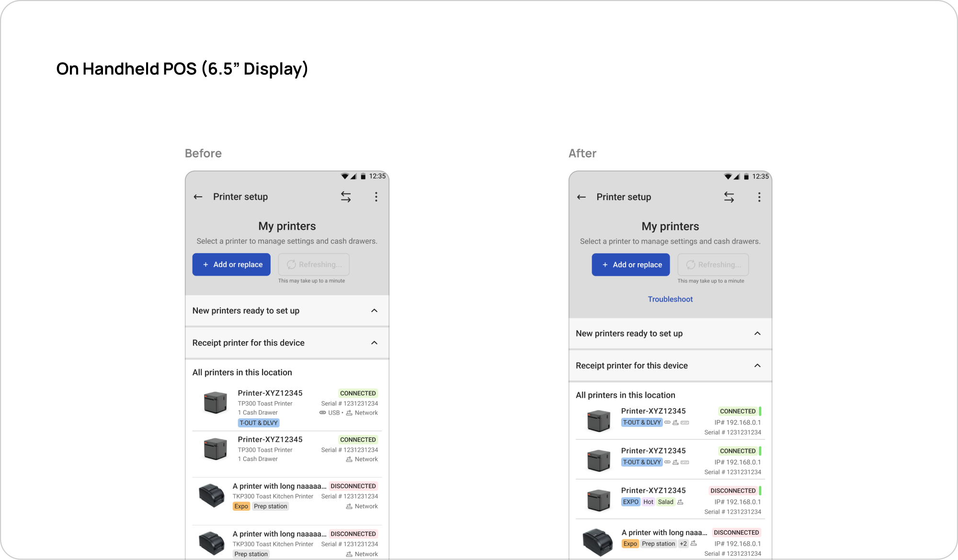Click 'Add or replace' button in Before mockup

pos(231,265)
